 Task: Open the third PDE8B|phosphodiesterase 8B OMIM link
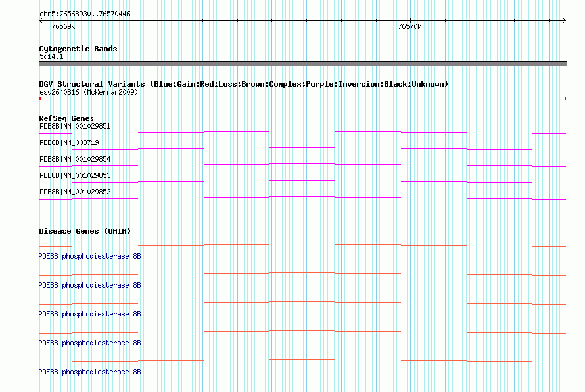pyautogui.click(x=89, y=314)
